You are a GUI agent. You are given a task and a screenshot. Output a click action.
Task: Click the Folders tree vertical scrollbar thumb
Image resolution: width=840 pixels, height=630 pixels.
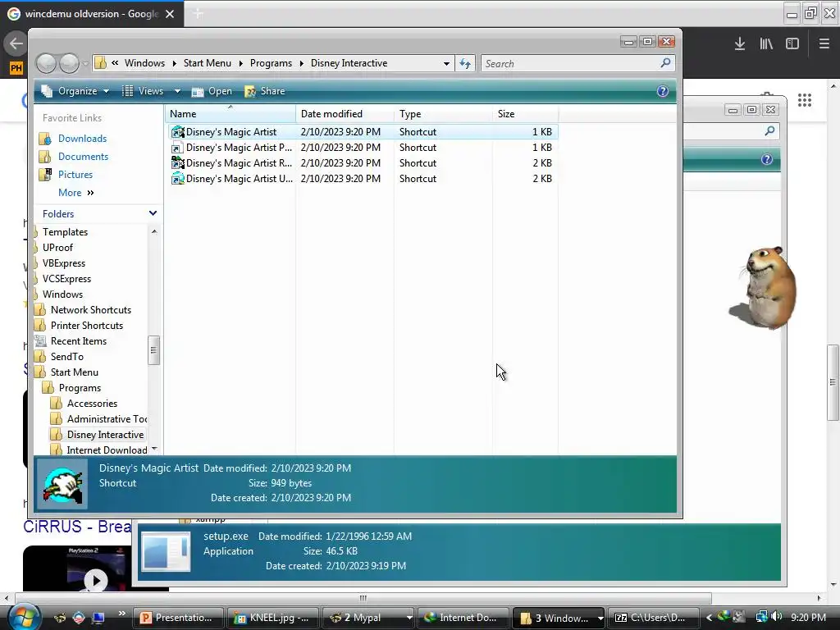[x=153, y=349]
